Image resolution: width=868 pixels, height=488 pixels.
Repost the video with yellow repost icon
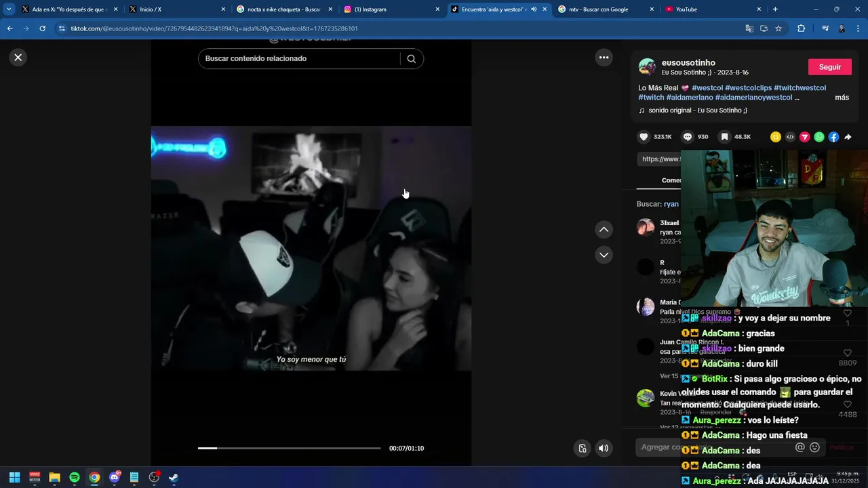(x=776, y=137)
